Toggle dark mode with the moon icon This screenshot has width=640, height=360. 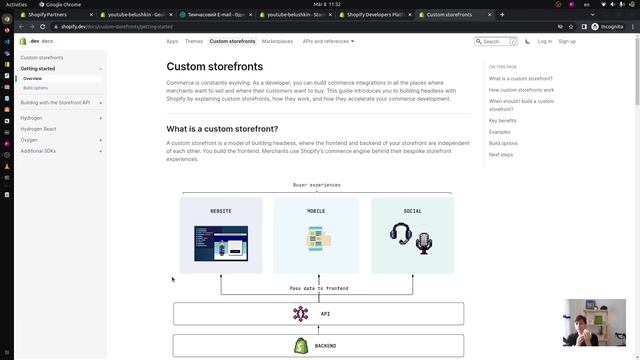(x=527, y=41)
